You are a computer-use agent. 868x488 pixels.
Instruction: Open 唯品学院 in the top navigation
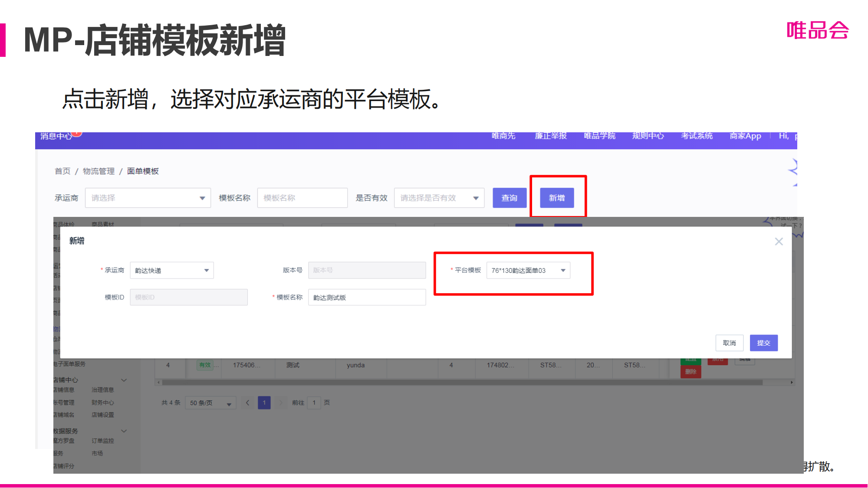[x=599, y=136]
